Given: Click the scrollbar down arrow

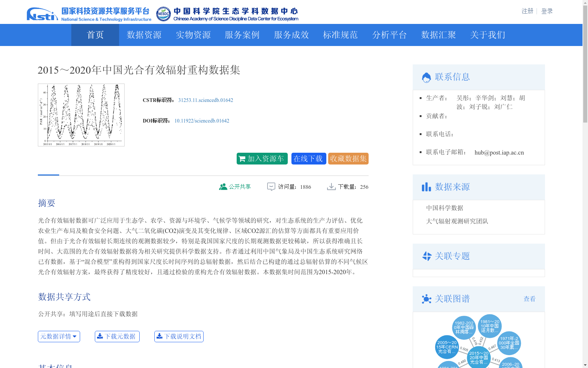Looking at the screenshot, I should tap(585, 365).
